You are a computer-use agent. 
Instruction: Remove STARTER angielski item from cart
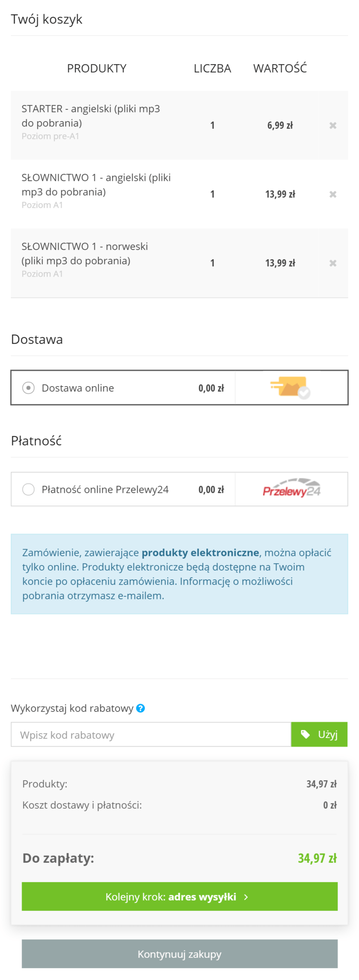[333, 125]
